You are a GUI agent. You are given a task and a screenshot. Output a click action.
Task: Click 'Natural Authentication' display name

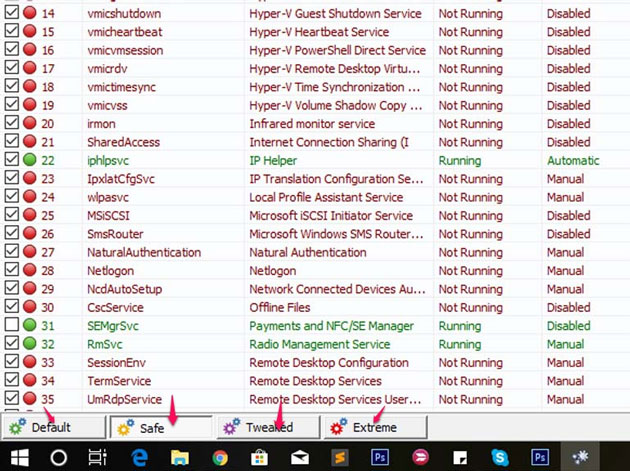308,252
